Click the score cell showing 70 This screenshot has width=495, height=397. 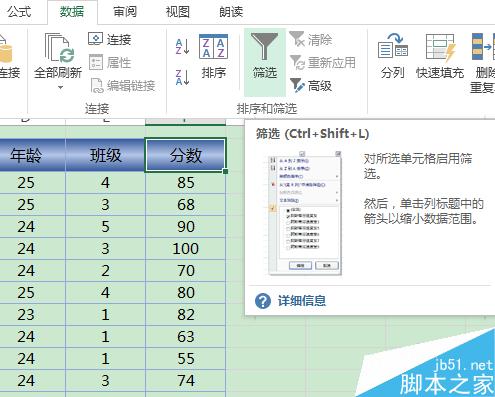tap(186, 271)
